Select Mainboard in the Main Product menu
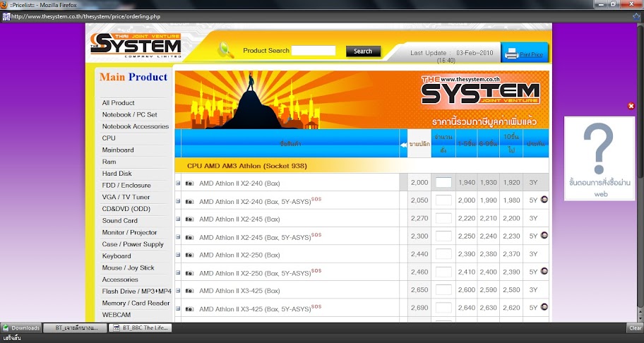Image resolution: width=644 pixels, height=343 pixels. click(x=118, y=150)
